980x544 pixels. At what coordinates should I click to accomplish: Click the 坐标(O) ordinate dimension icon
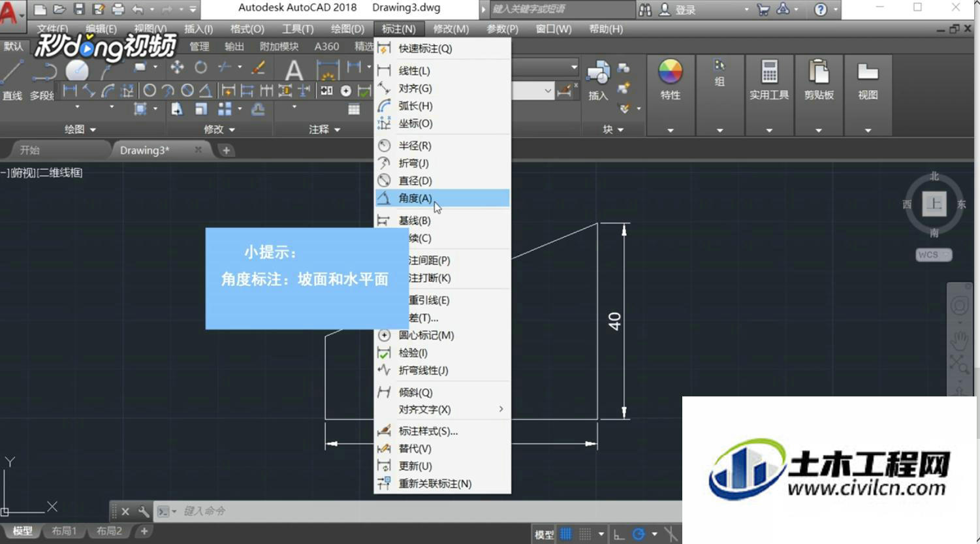point(385,123)
